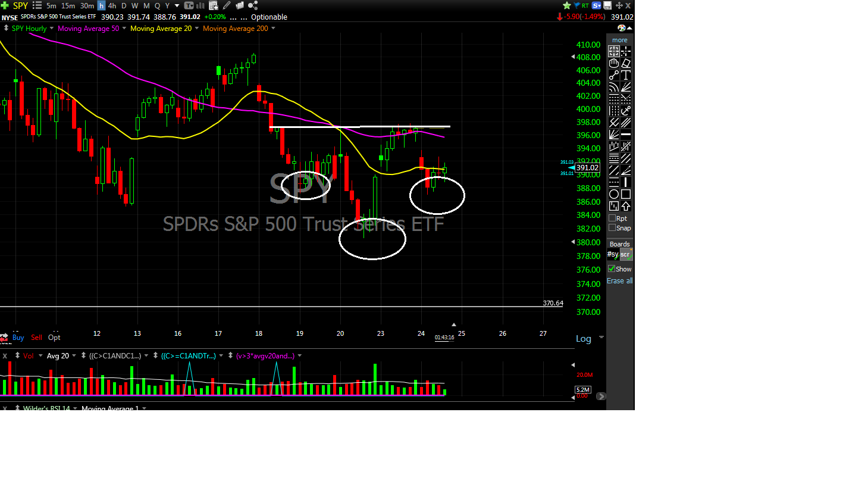This screenshot has height=484, width=868.
Task: Open the timeframe dropdown arrow after Y
Action: 177,6
